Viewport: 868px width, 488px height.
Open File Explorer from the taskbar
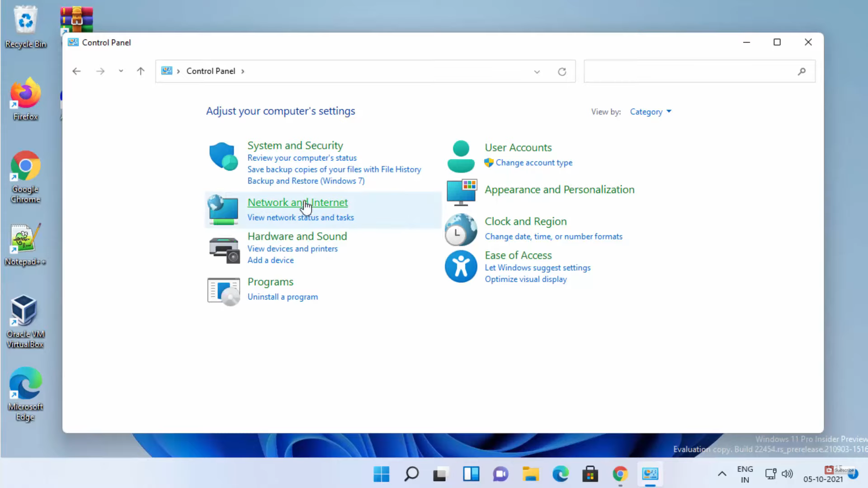(531, 474)
